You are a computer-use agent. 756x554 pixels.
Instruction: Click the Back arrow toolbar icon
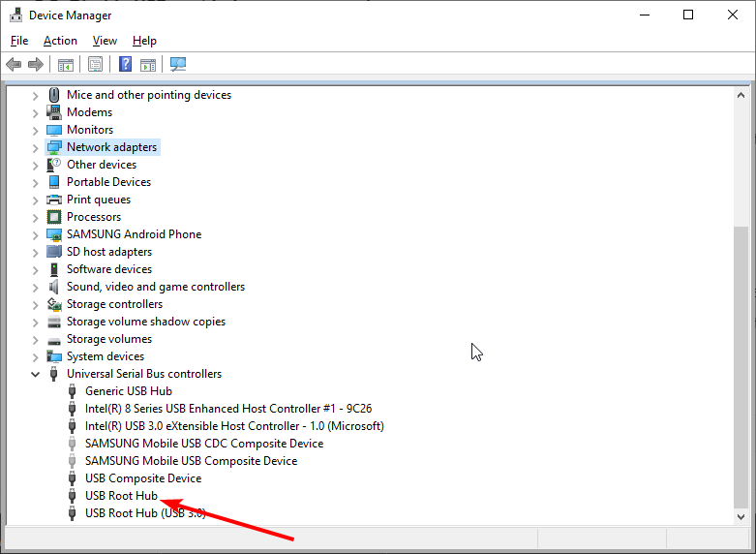(14, 64)
